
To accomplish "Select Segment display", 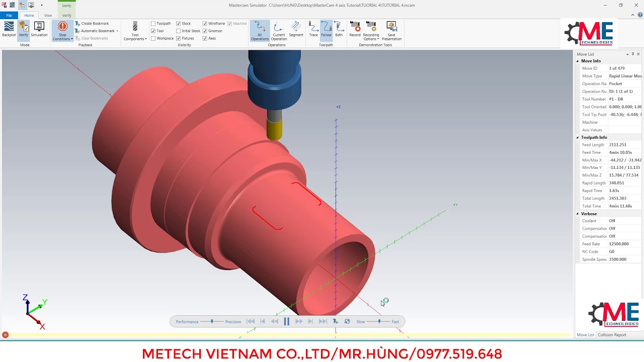I will [296, 29].
